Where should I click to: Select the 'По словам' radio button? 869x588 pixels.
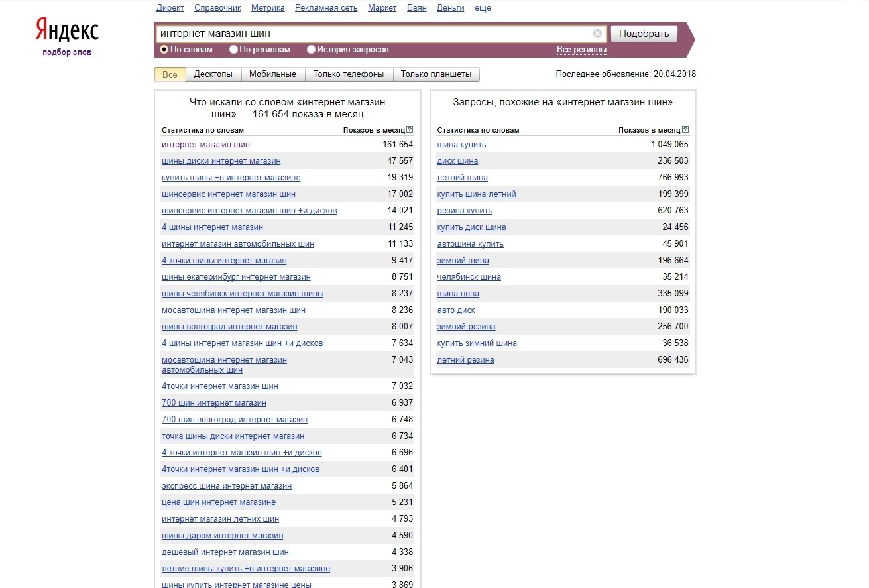tap(164, 50)
